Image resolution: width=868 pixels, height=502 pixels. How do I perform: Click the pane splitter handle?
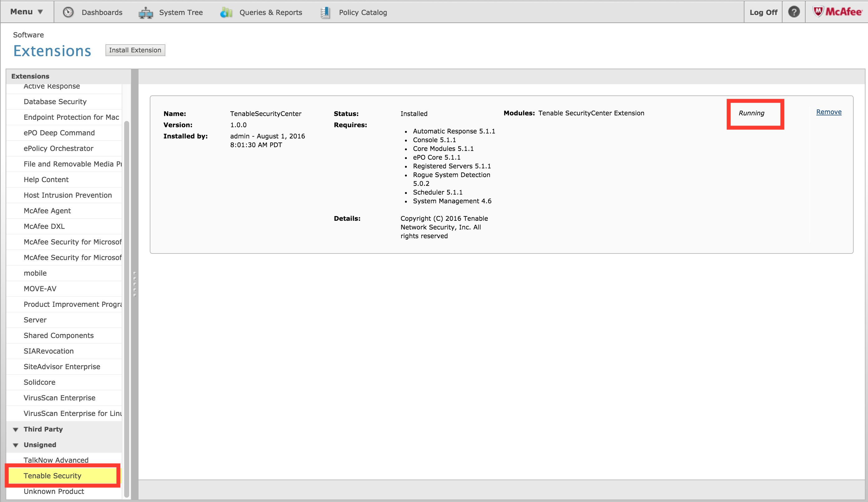(135, 284)
